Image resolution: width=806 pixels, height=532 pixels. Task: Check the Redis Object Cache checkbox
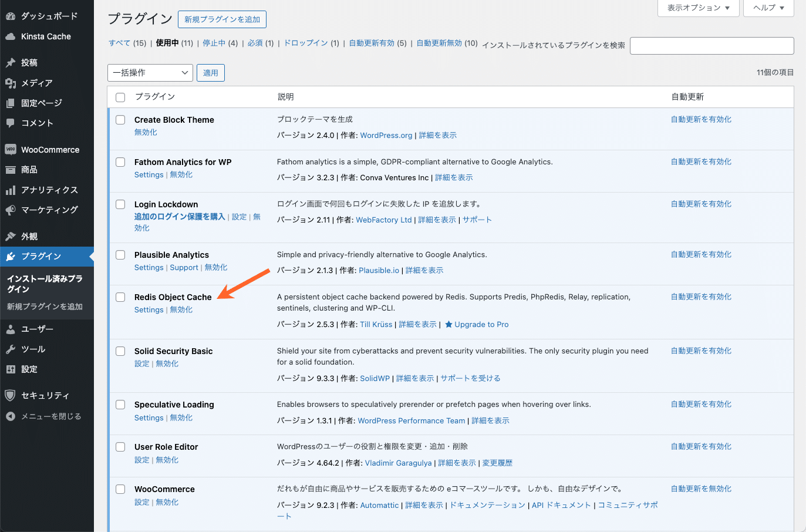120,297
